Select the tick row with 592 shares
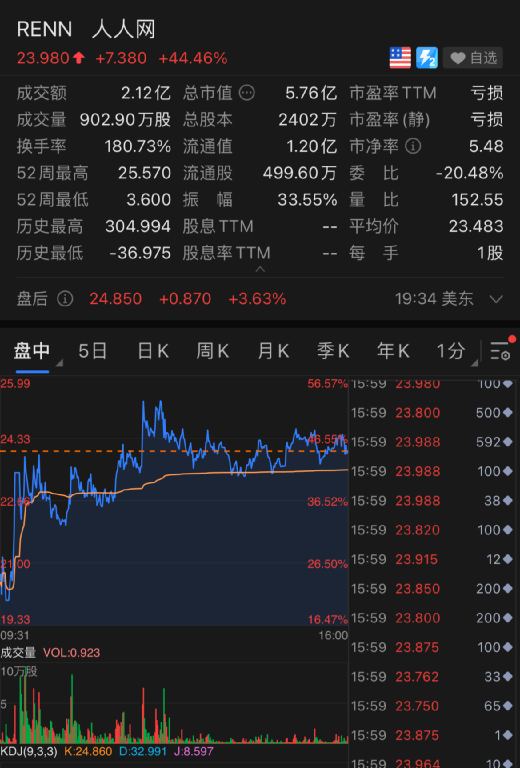 (433, 442)
